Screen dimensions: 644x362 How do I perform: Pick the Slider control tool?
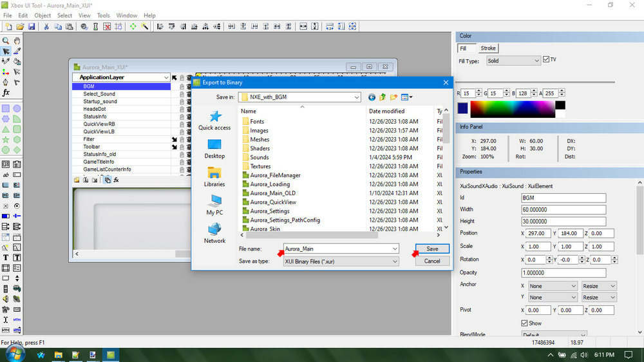(x=17, y=216)
